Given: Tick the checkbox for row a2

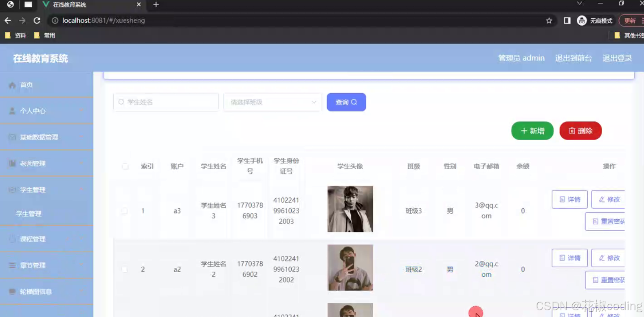Looking at the screenshot, I should (124, 269).
